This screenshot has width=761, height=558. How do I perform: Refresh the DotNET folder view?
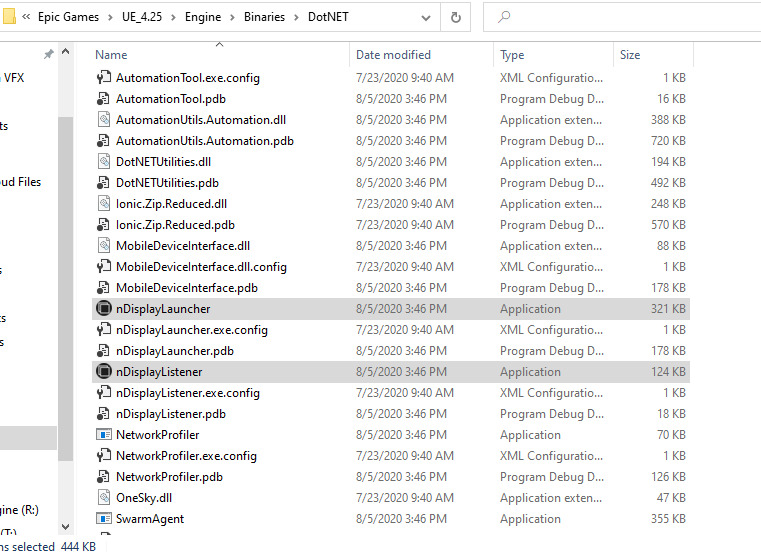(x=456, y=17)
